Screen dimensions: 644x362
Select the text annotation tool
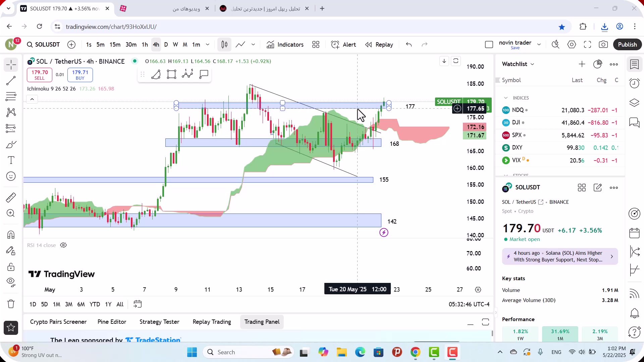[x=11, y=160]
